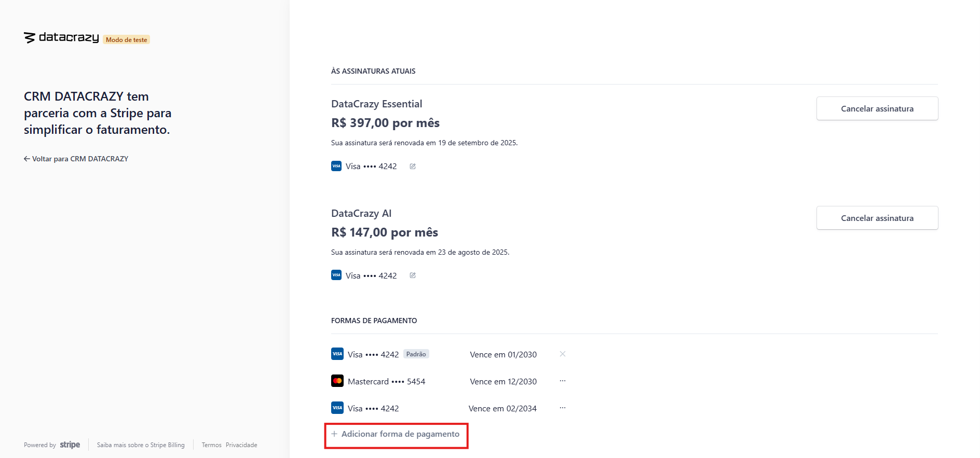Open the Privacidade link
The width and height of the screenshot is (980, 458).
point(241,445)
